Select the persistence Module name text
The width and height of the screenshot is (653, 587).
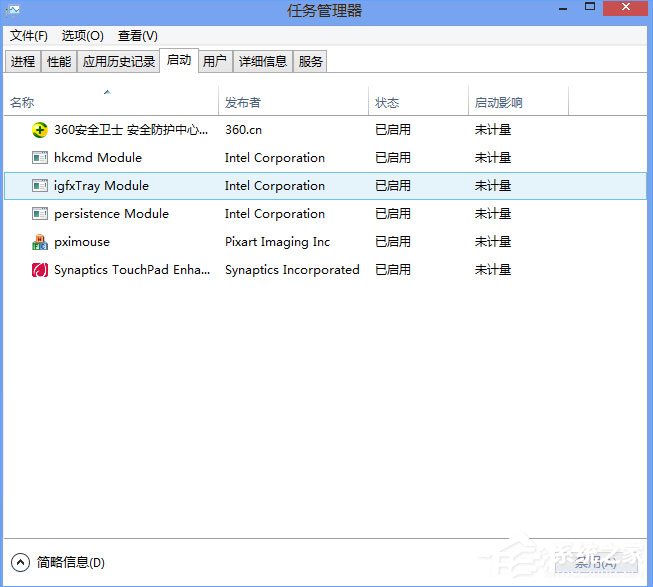(x=111, y=214)
